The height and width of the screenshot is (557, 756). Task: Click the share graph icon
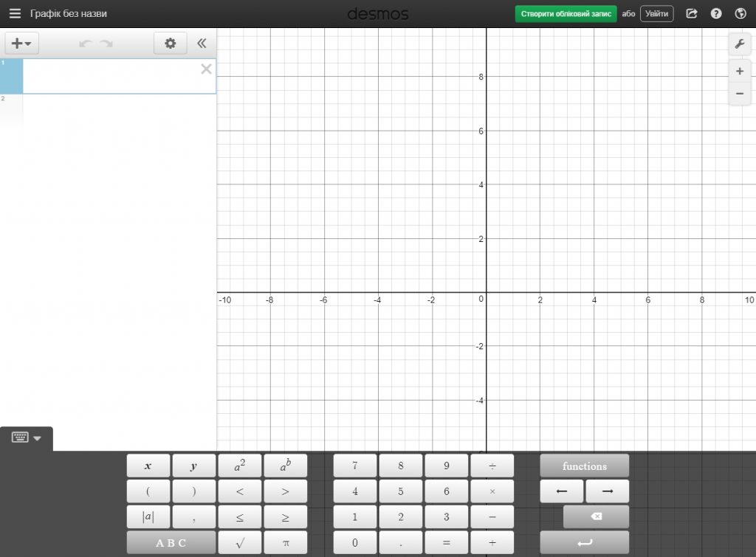(692, 13)
